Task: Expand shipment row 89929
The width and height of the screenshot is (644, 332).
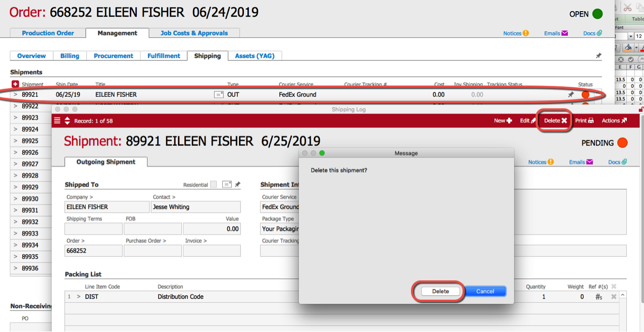Action: point(15,187)
